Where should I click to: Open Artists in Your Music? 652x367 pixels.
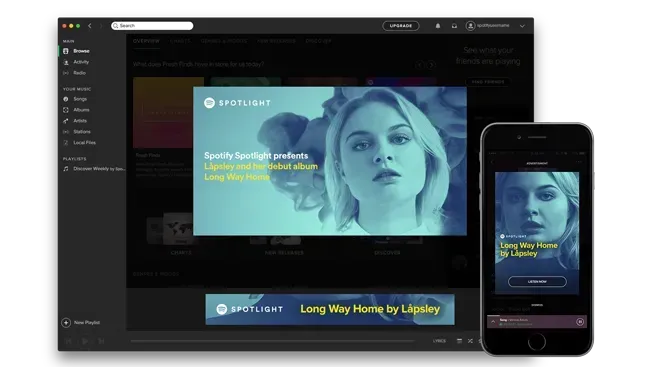[x=80, y=121]
